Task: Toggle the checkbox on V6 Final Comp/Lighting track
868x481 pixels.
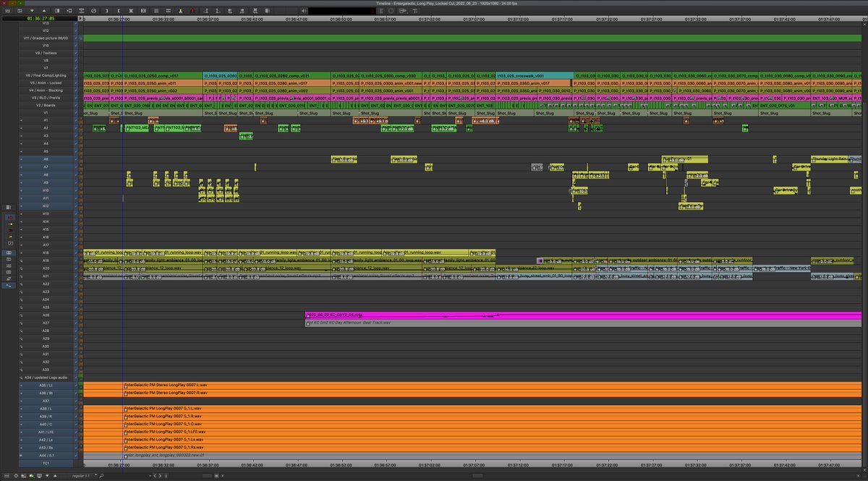Action: click(x=75, y=75)
